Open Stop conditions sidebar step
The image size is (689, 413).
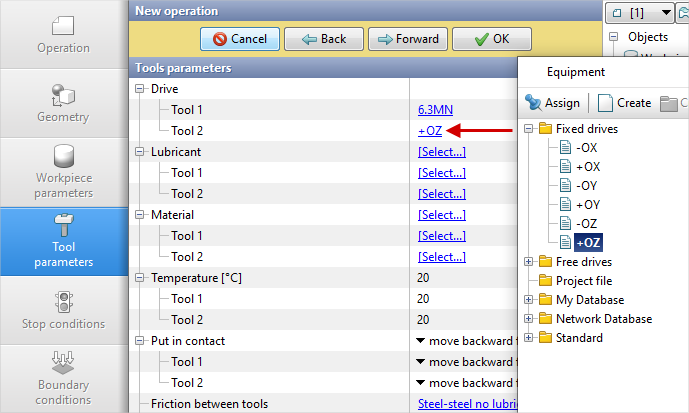click(x=63, y=310)
